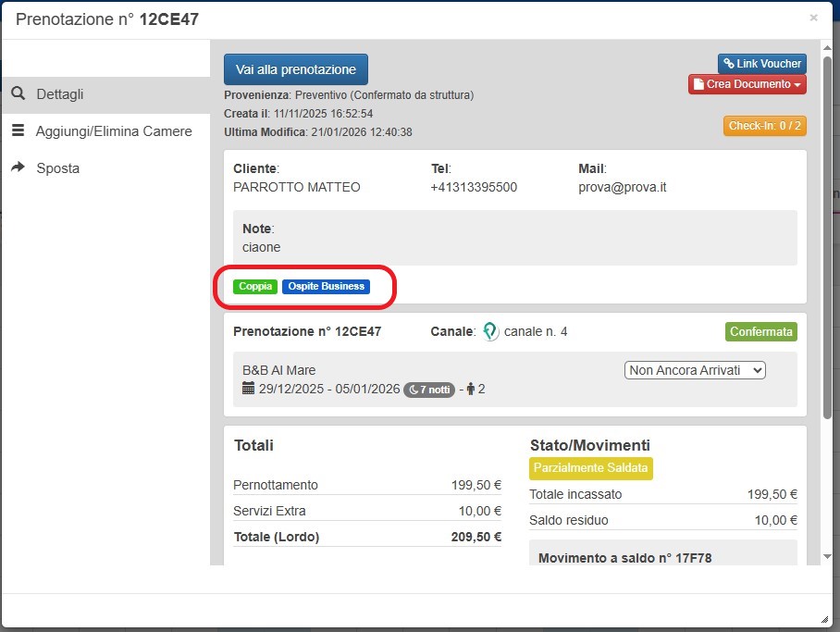This screenshot has width=840, height=632.
Task: Click the green Coppia tag
Action: 255,287
